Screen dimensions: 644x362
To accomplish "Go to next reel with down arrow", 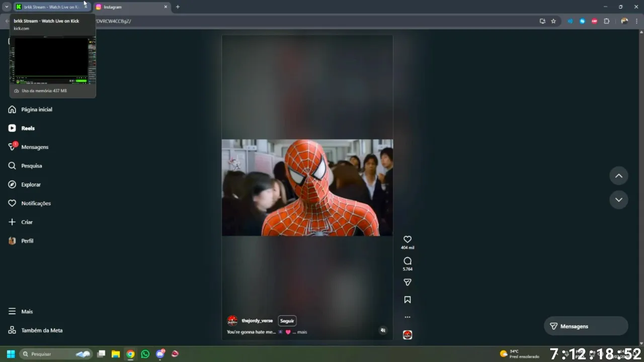I will [619, 200].
